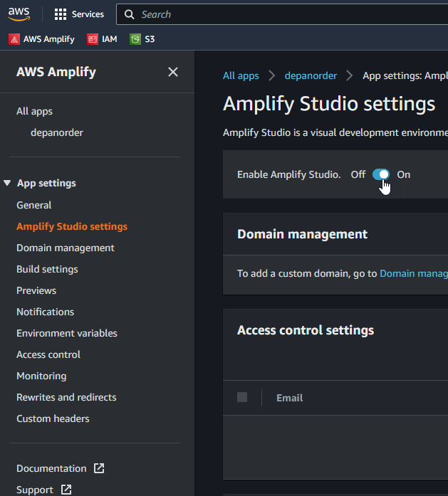Open Monitoring page
The height and width of the screenshot is (496, 448).
click(x=41, y=376)
